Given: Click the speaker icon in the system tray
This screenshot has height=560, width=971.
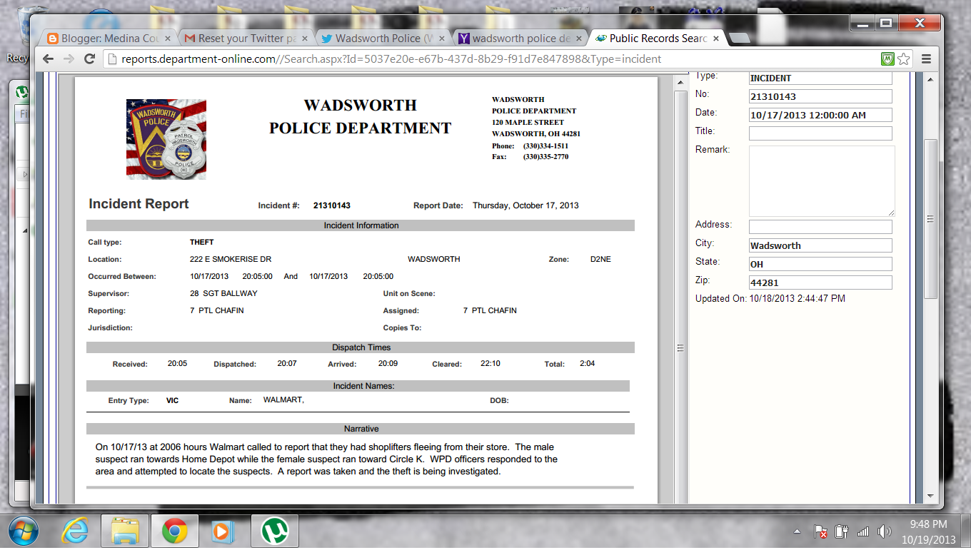Looking at the screenshot, I should (x=884, y=531).
